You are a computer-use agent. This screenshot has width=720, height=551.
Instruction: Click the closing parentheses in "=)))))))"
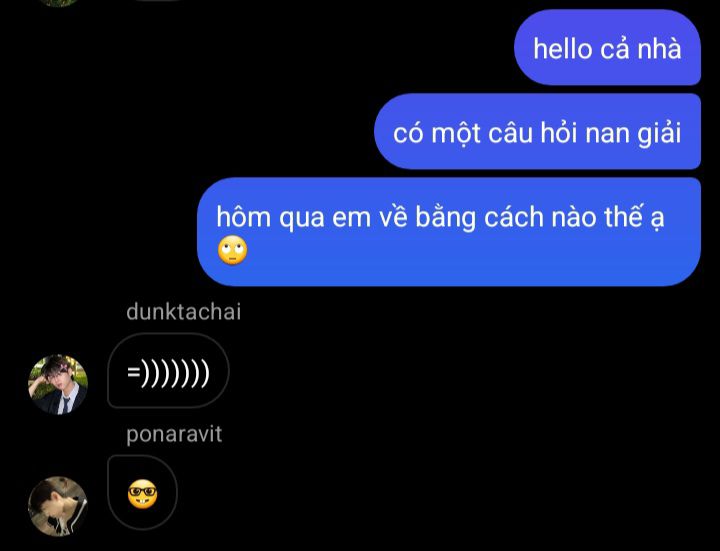pyautogui.click(x=175, y=372)
